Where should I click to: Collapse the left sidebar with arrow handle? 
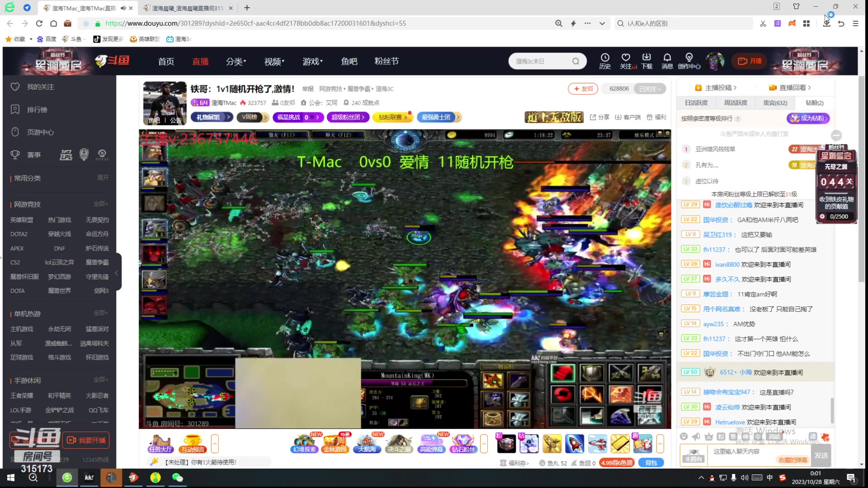tap(117, 272)
